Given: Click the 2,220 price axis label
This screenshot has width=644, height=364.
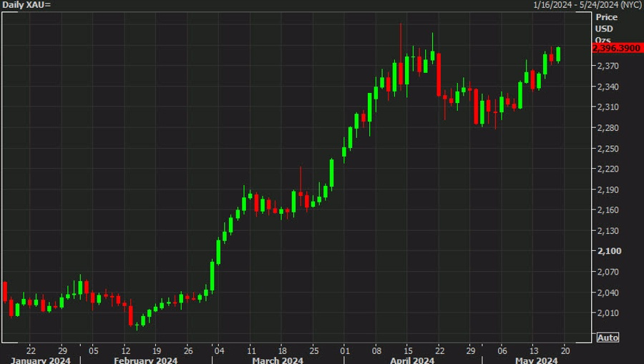Looking at the screenshot, I should pos(608,169).
